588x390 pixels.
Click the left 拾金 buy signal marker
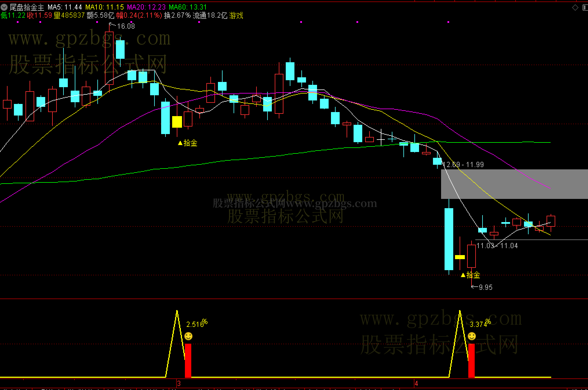(187, 143)
